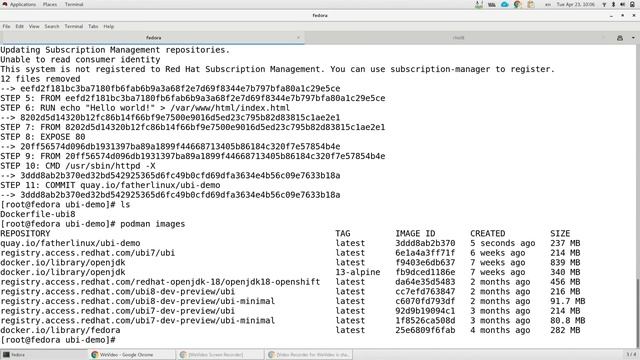Click the terminal prompt line at the bottom
This screenshot has width=640, height=360.
(58, 340)
